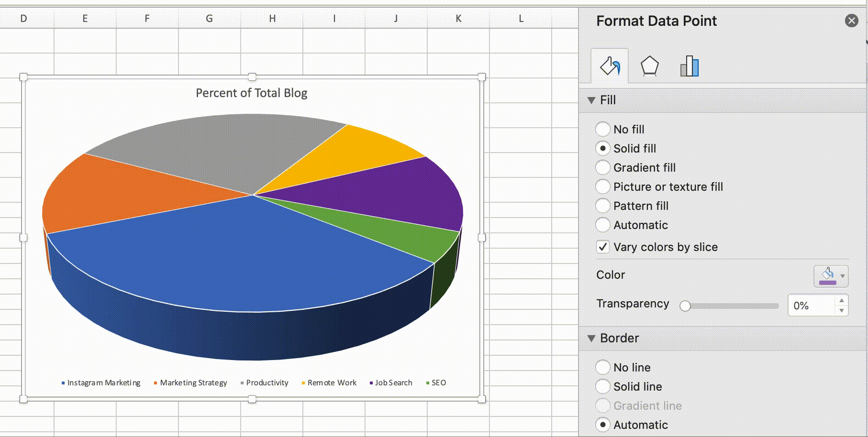Open the Size & Properties chart icon tab
The height and width of the screenshot is (437, 868).
[x=688, y=66]
